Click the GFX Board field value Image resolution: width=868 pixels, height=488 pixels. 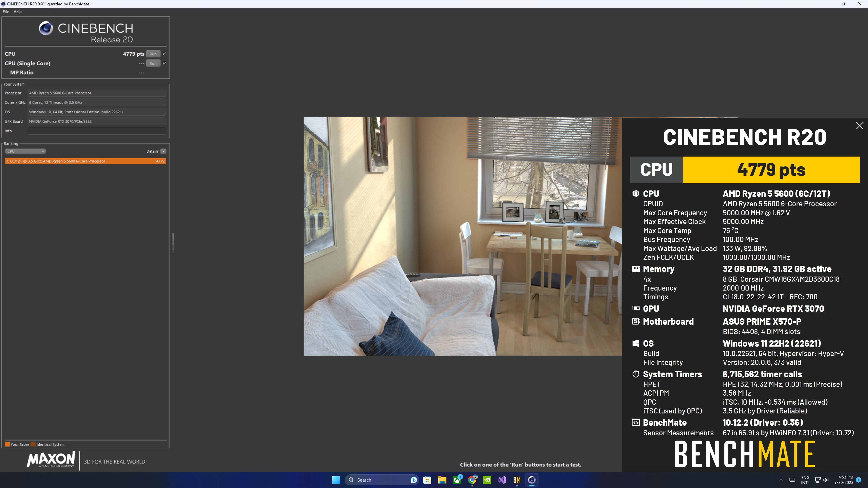coord(97,121)
